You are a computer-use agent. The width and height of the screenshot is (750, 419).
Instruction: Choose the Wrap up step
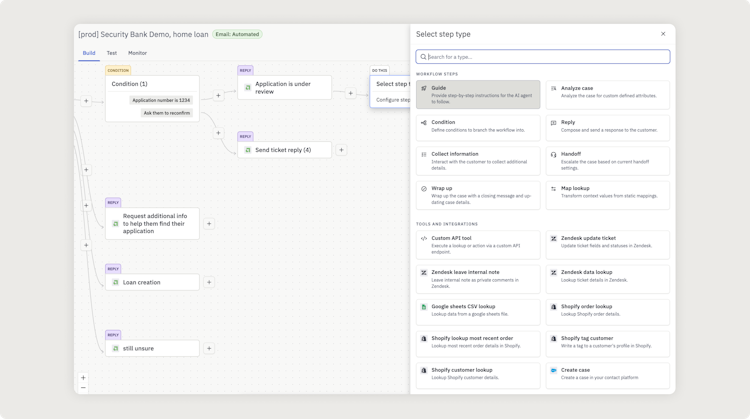pos(478,193)
